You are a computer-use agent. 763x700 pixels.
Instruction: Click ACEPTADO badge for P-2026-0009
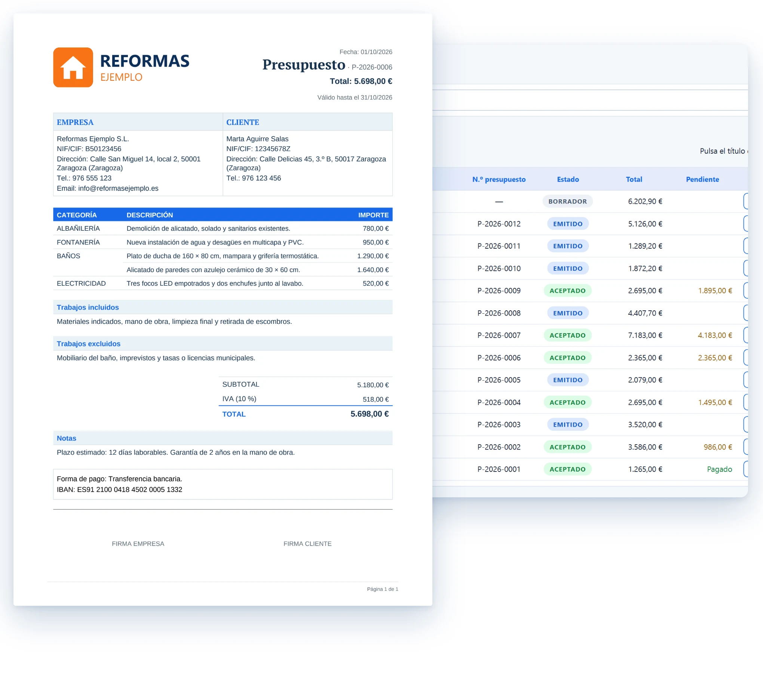pos(567,291)
